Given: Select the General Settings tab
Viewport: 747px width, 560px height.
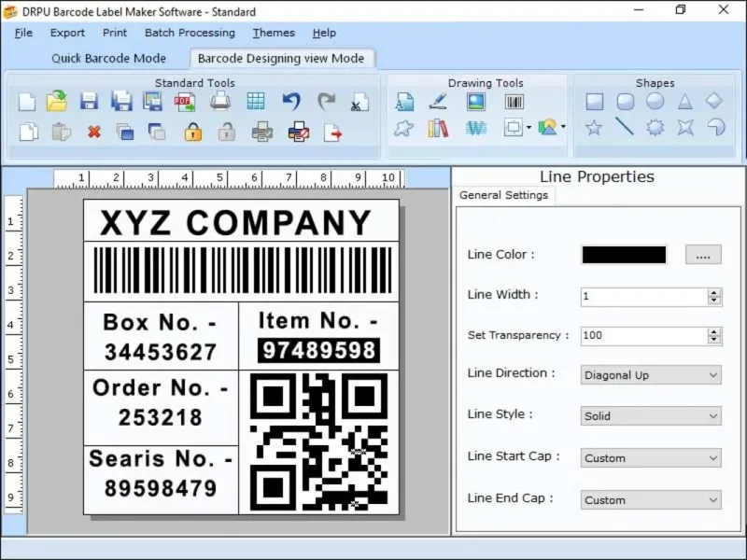Looking at the screenshot, I should [x=503, y=195].
